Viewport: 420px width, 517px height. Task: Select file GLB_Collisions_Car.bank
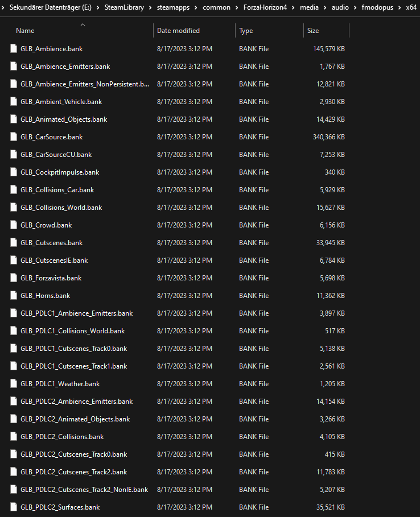click(x=57, y=190)
